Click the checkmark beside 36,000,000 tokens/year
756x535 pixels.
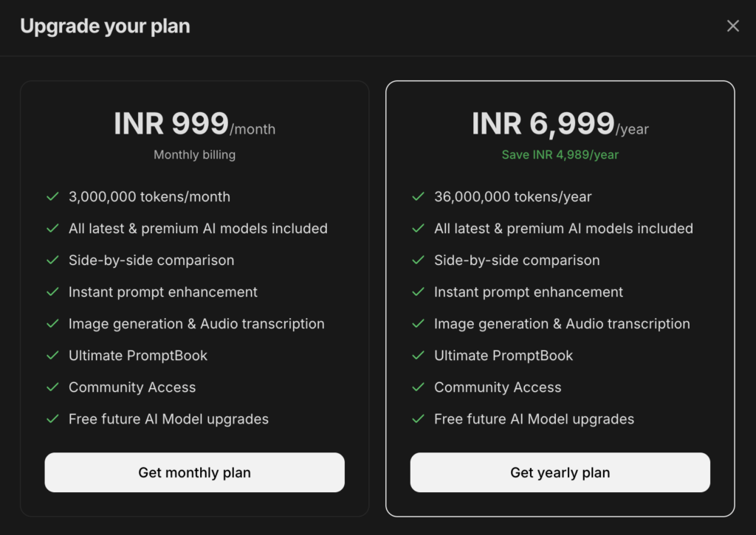pos(418,196)
